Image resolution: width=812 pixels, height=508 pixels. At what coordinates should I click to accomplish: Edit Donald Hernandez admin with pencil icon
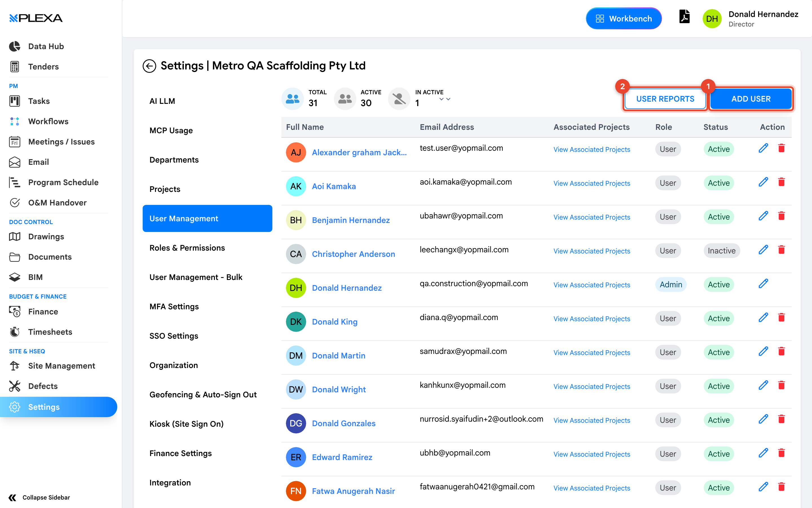click(763, 284)
